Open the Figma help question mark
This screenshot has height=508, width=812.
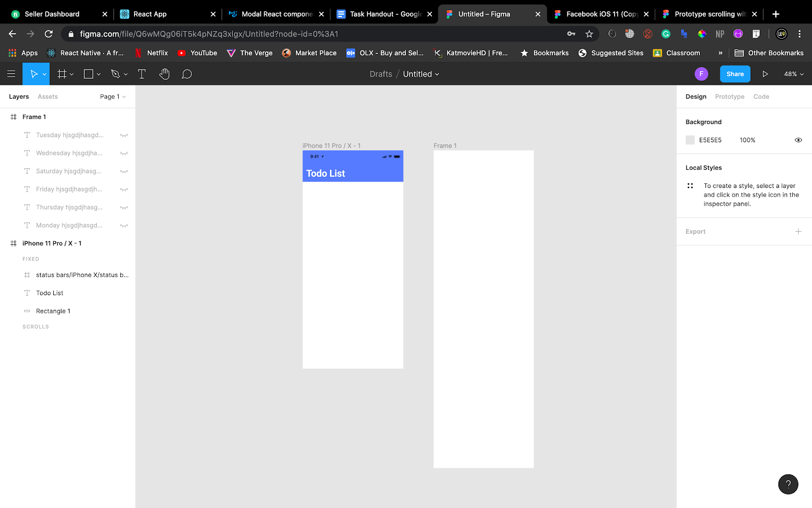coord(788,484)
